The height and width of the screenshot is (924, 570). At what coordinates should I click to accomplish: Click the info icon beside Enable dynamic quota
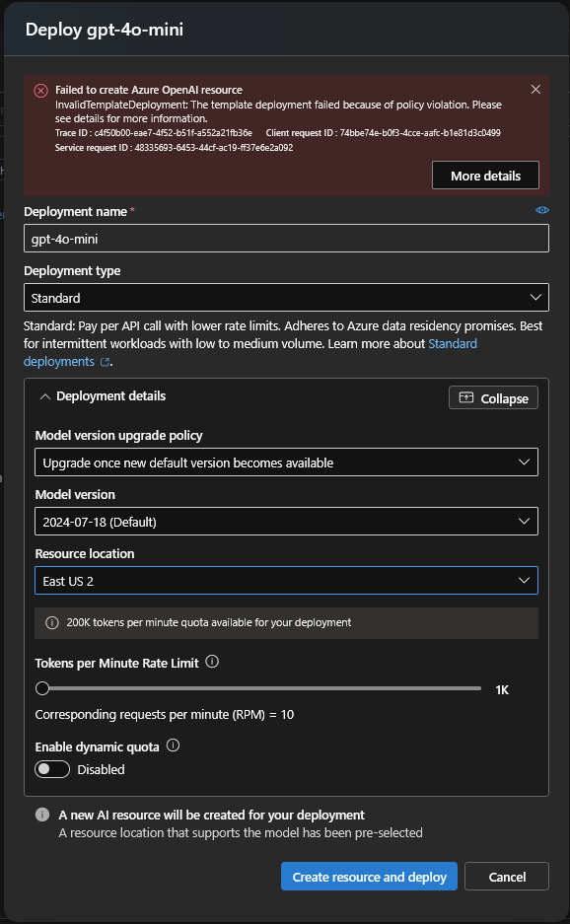(173, 746)
